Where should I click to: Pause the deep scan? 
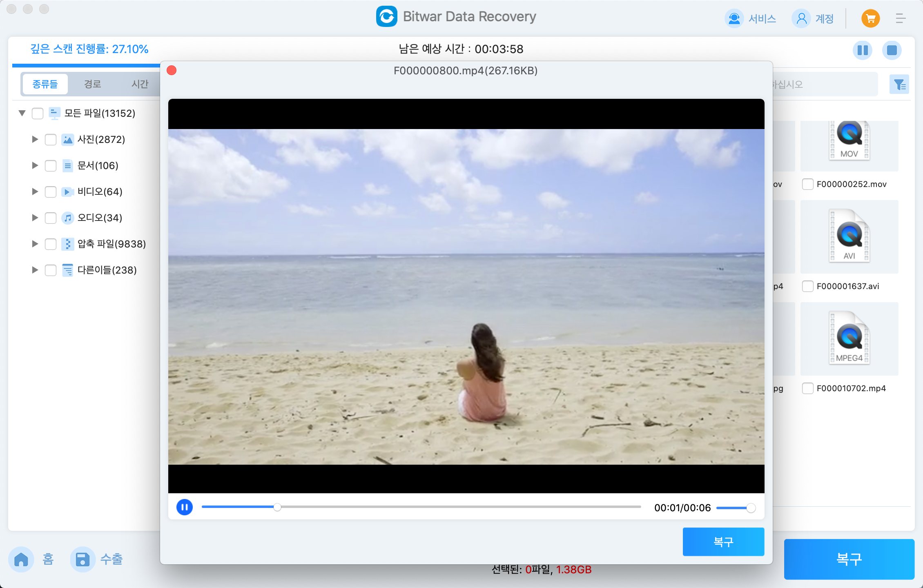tap(863, 50)
